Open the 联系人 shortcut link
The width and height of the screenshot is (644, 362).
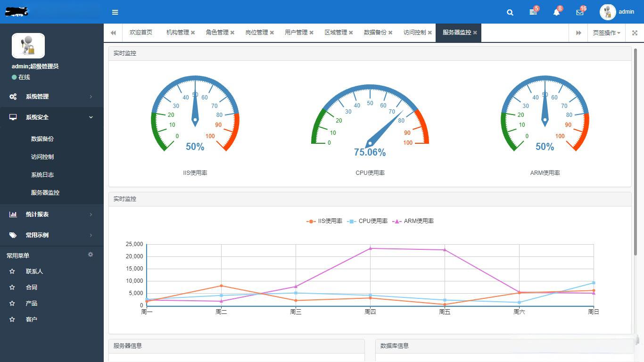tap(34, 271)
